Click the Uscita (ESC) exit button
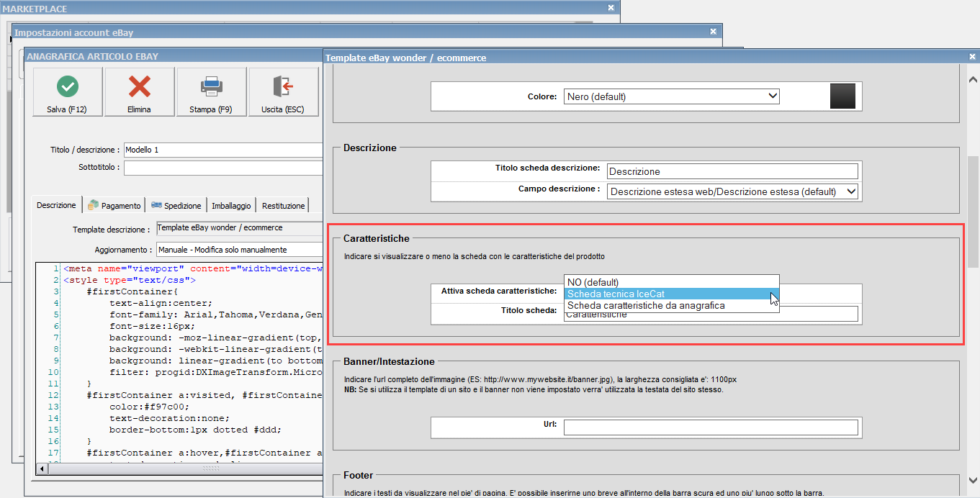The height and width of the screenshot is (498, 980). 284,92
